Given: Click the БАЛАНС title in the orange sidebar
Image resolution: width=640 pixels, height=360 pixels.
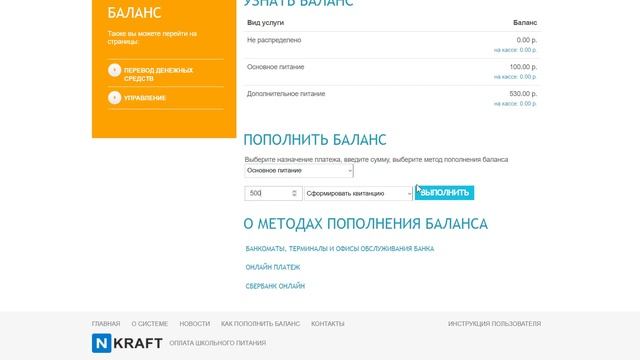Looking at the screenshot, I should point(134,13).
